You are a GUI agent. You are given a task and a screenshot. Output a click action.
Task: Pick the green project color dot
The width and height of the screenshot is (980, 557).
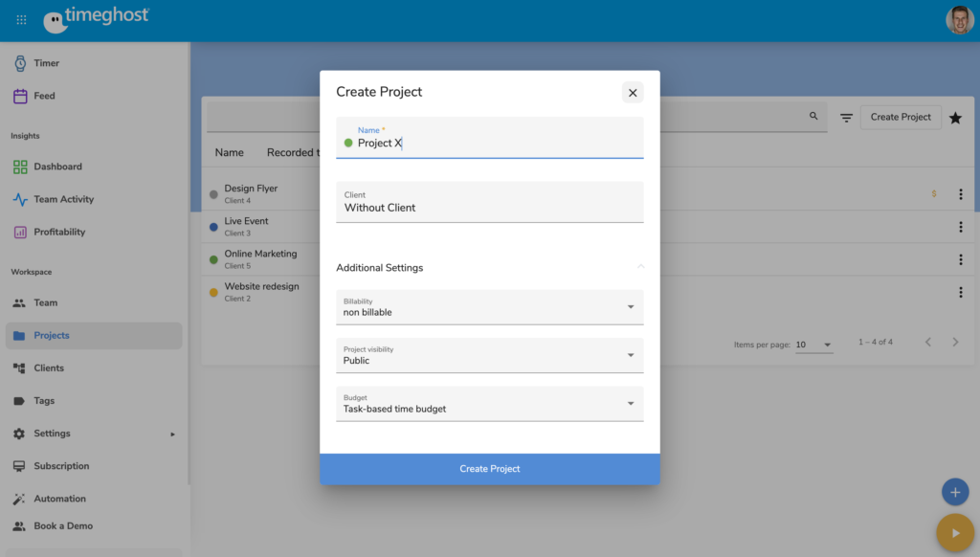348,144
